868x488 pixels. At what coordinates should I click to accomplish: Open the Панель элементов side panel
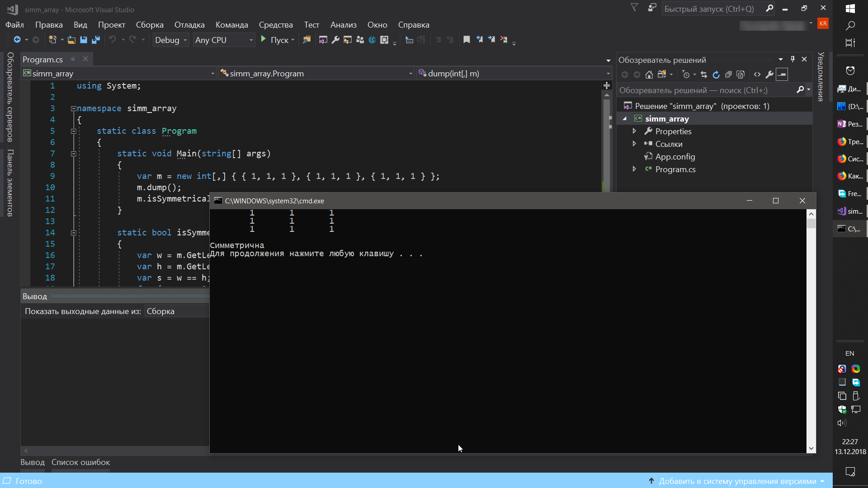click(x=10, y=183)
